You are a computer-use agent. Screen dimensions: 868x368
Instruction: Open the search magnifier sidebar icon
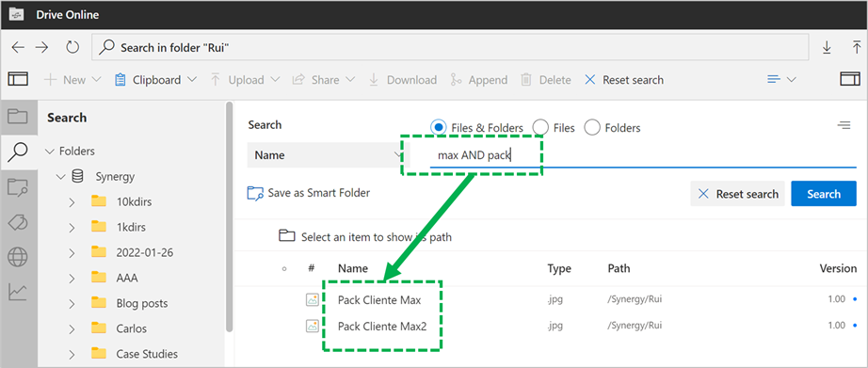click(x=18, y=152)
